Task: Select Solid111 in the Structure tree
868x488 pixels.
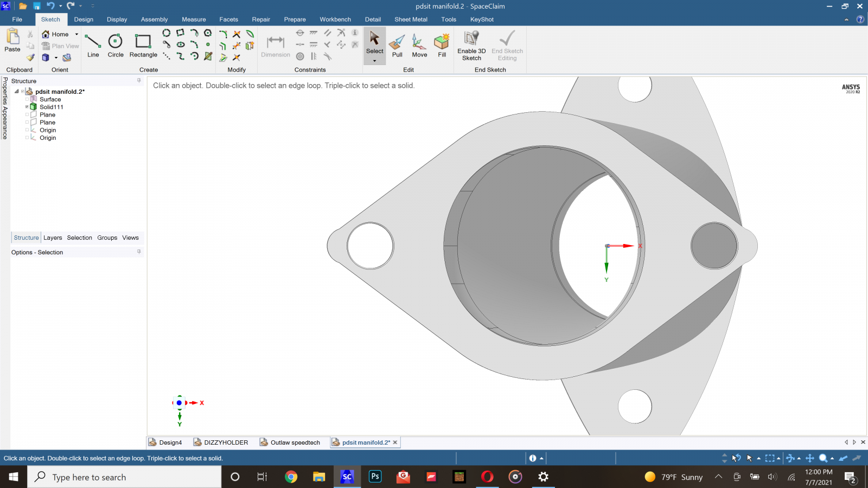Action: [51, 107]
